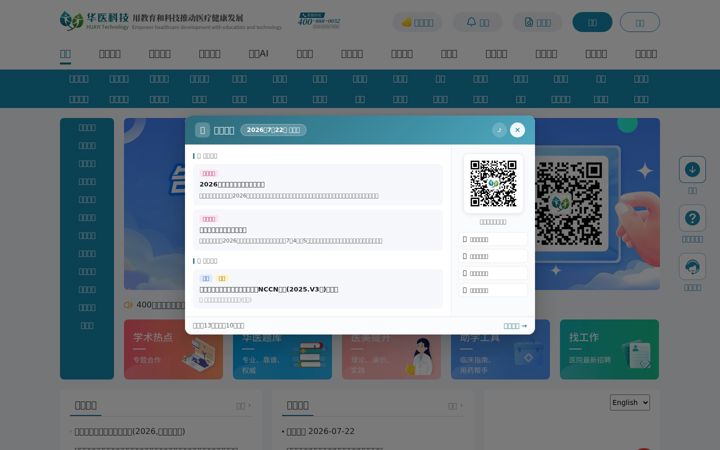720x450 pixels.
Task: Click the document icon pill in header
Action: pos(537,22)
